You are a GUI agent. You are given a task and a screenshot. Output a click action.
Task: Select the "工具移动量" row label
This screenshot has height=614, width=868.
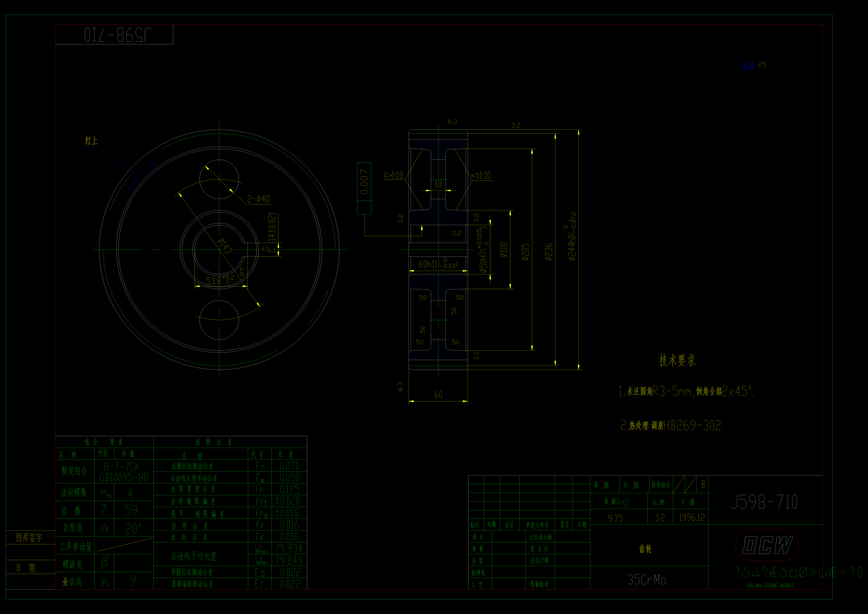click(76, 547)
